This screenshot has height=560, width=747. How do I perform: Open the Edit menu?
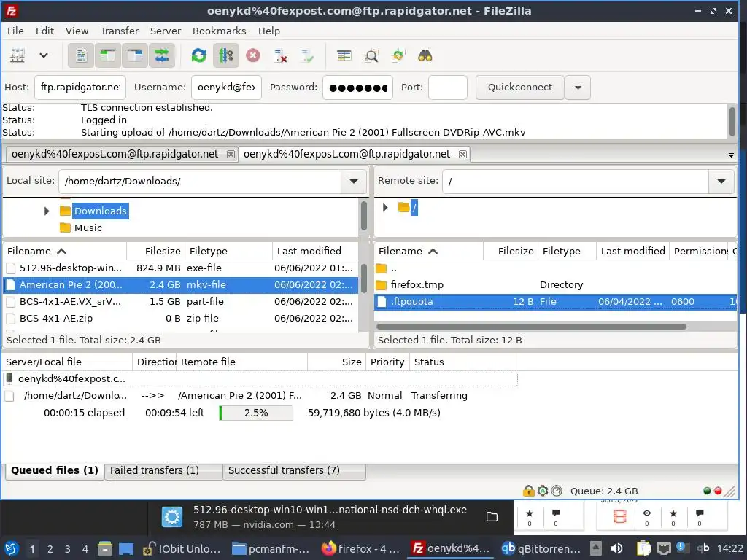coord(44,31)
